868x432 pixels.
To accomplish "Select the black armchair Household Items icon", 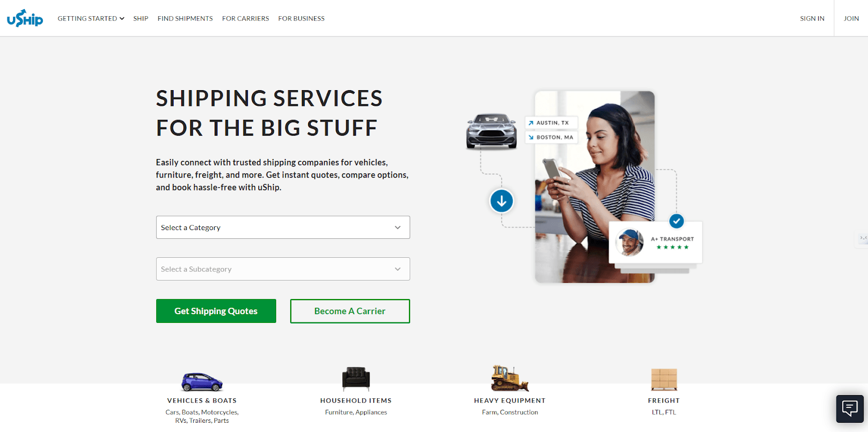I will (x=356, y=379).
